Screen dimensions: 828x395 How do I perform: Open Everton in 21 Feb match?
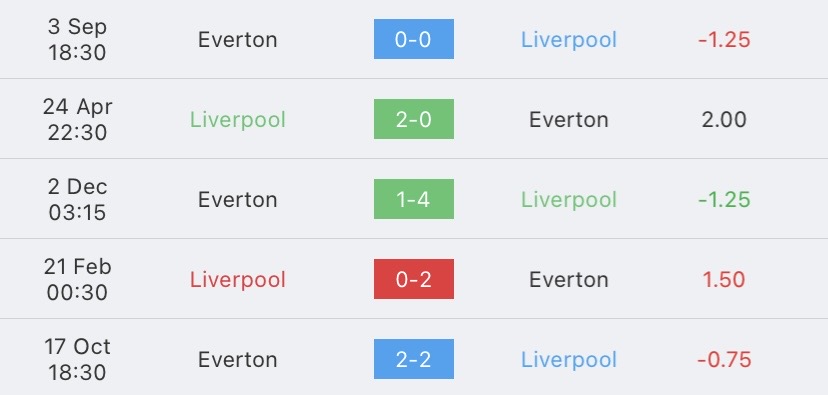pos(569,280)
